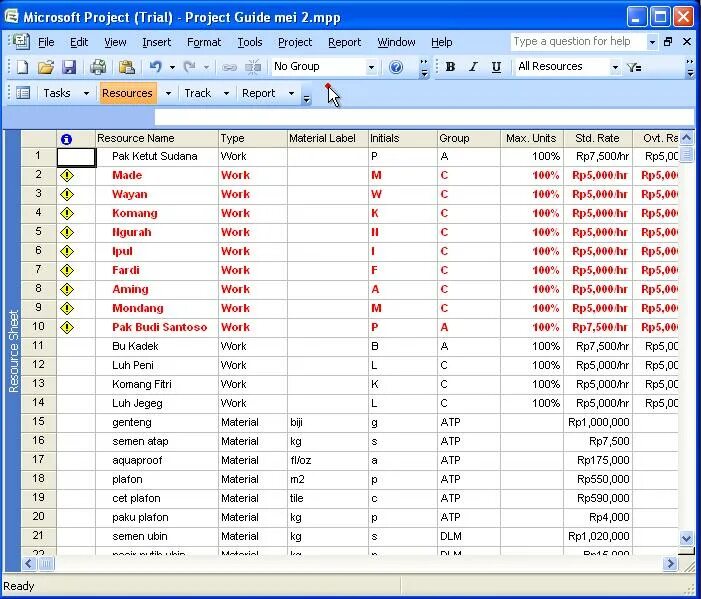Click the Paste clipboard icon

(127, 67)
